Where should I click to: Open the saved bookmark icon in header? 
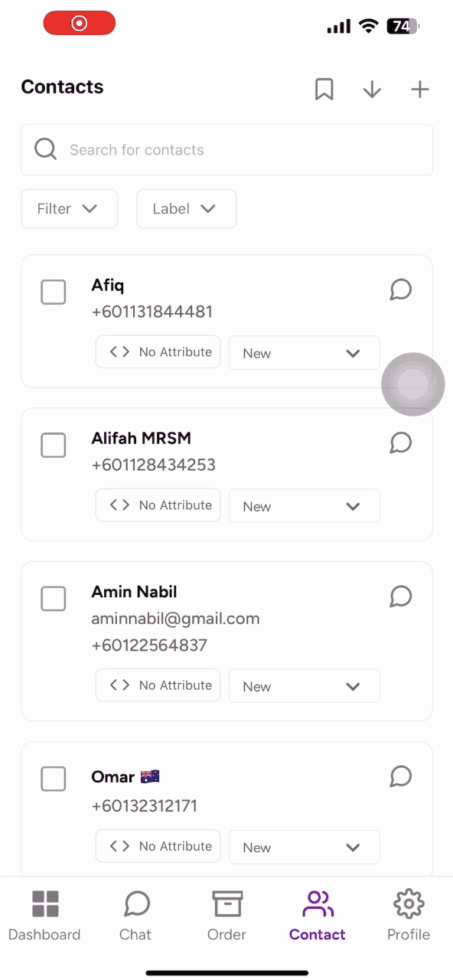(324, 90)
